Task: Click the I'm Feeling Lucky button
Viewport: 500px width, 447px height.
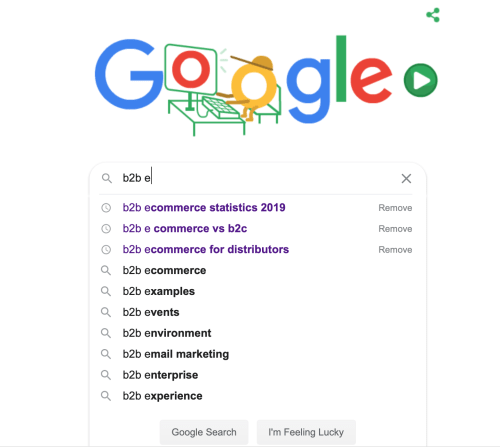Action: 306,432
